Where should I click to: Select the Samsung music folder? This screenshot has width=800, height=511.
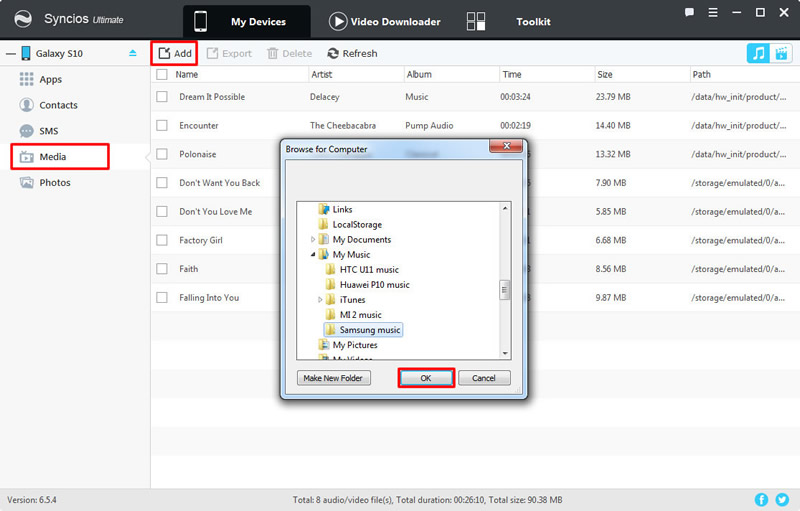pyautogui.click(x=363, y=329)
